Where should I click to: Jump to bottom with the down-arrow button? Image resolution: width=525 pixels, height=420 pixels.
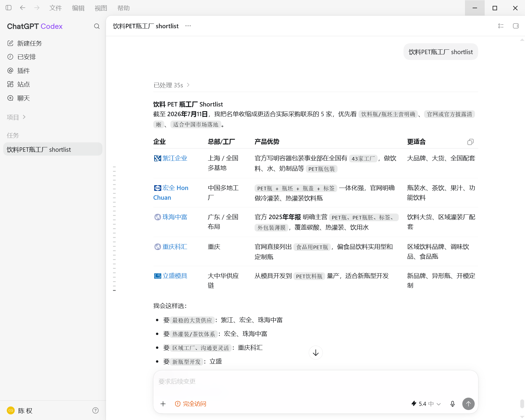click(x=316, y=353)
